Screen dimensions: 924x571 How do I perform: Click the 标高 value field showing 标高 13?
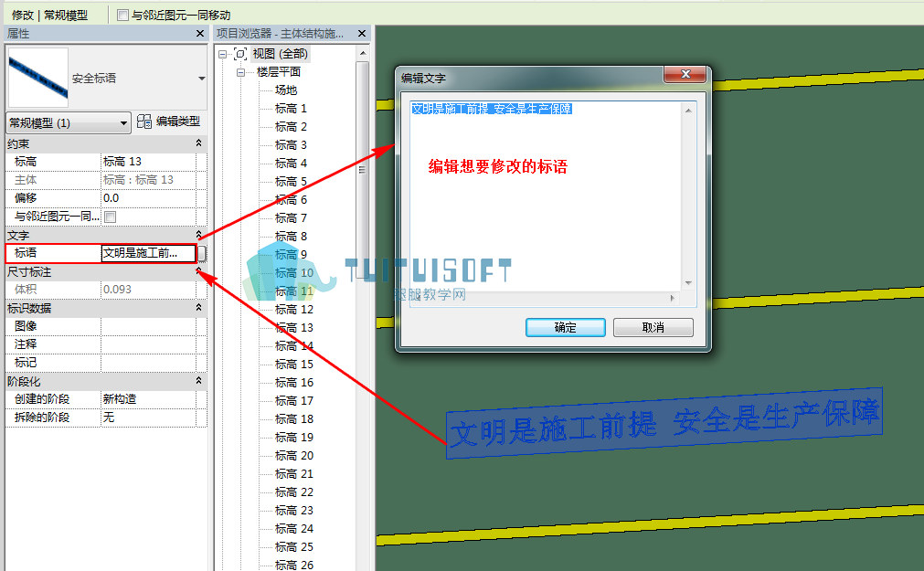point(148,162)
